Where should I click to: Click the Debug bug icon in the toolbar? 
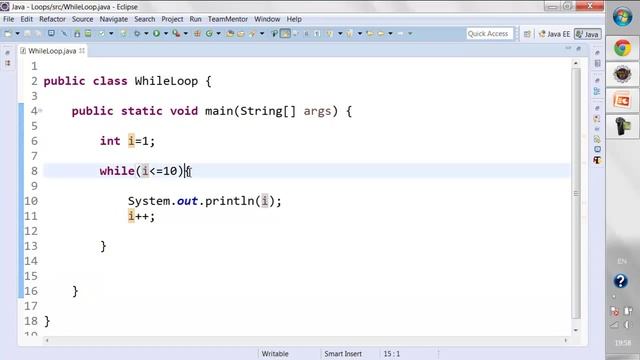click(x=137, y=33)
